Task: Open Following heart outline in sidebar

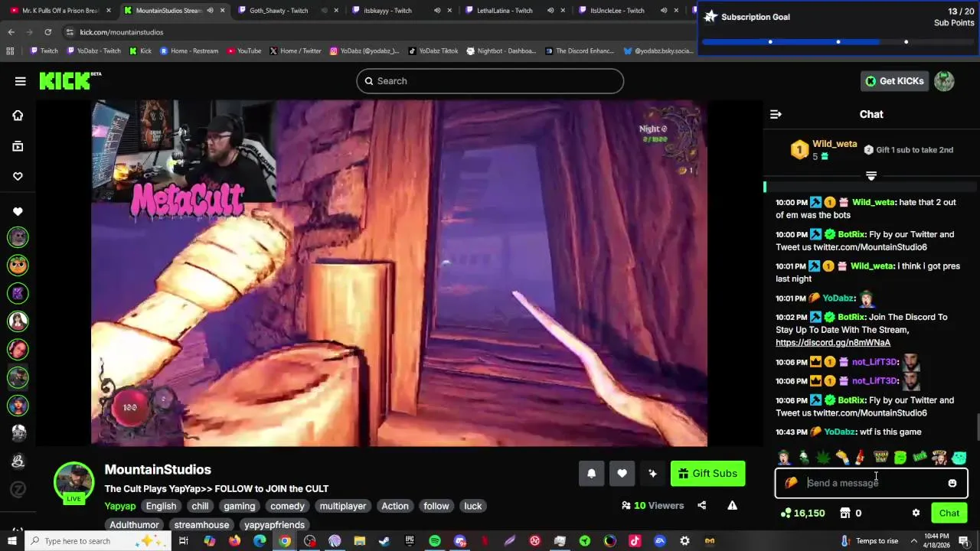Action: click(x=18, y=176)
